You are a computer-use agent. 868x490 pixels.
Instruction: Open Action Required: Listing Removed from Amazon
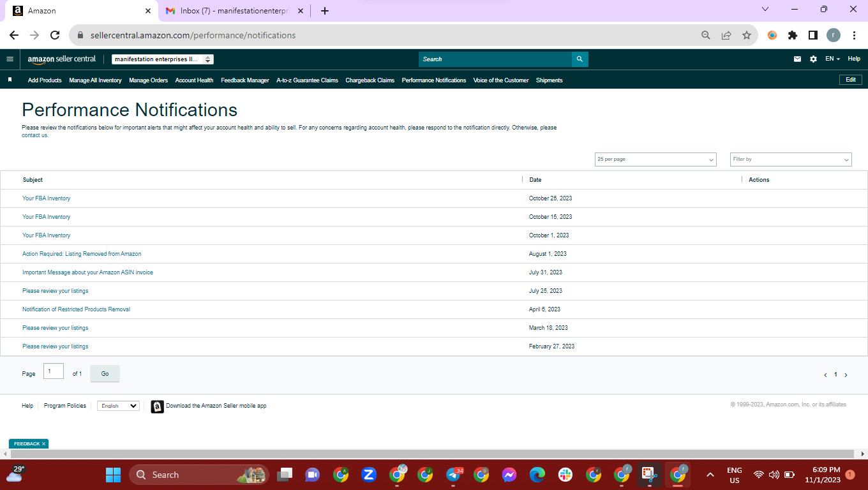(82, 254)
